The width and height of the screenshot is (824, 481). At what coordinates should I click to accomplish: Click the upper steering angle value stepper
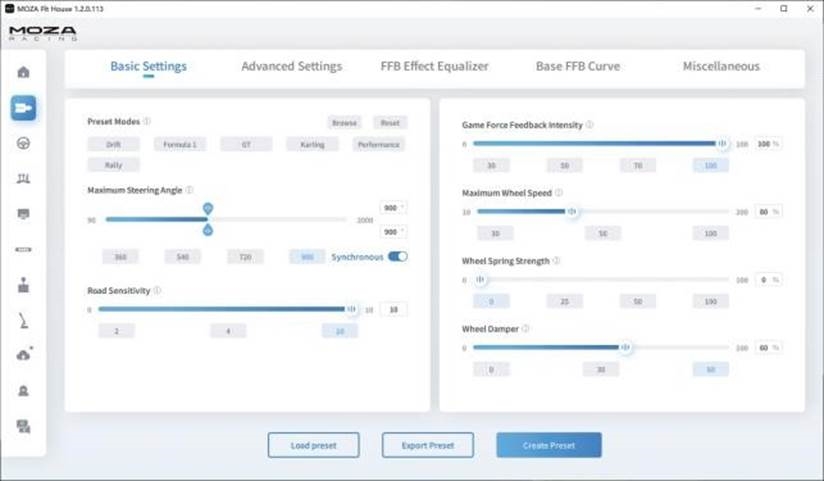tap(393, 208)
